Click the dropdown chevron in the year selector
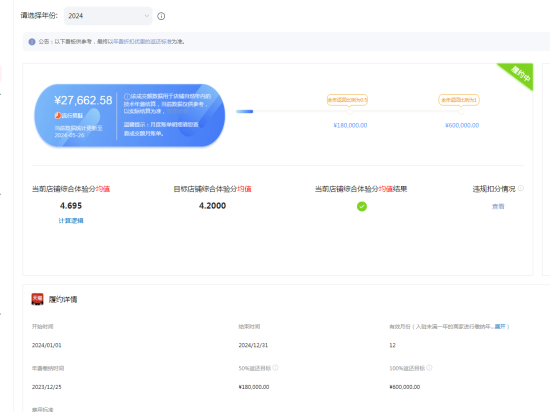The height and width of the screenshot is (412, 550). coord(147,16)
